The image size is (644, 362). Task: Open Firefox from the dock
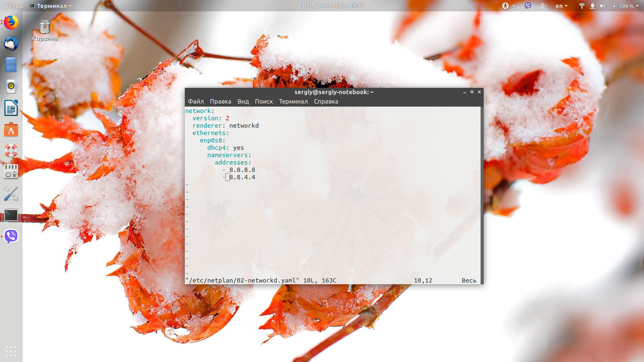pos(11,22)
